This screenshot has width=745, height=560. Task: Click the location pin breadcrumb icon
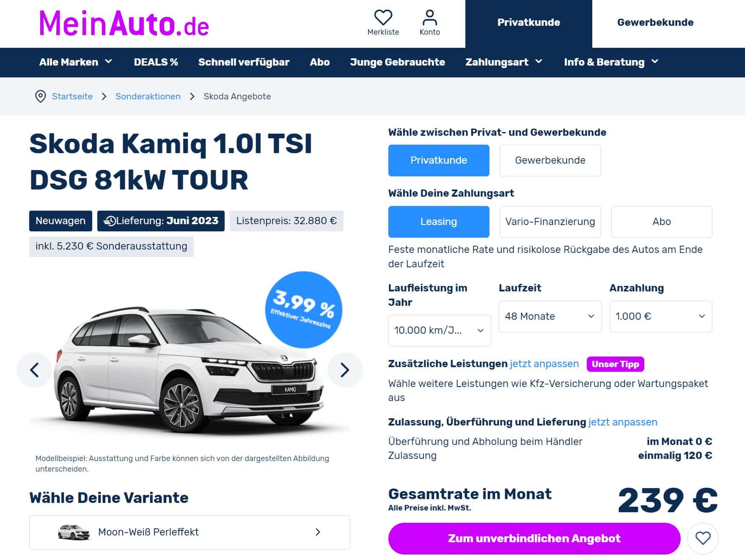click(40, 96)
